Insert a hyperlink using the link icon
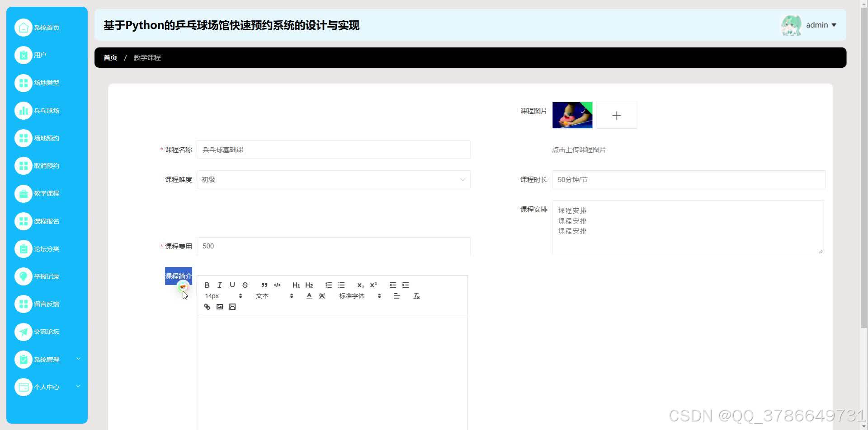Viewport: 868px width, 430px height. pyautogui.click(x=207, y=307)
